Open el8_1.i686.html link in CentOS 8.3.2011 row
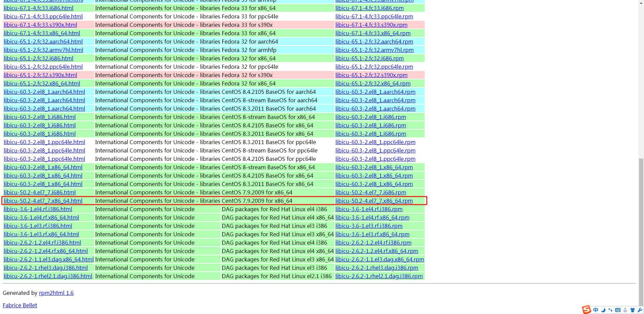This screenshot has width=644, height=314. click(x=40, y=134)
